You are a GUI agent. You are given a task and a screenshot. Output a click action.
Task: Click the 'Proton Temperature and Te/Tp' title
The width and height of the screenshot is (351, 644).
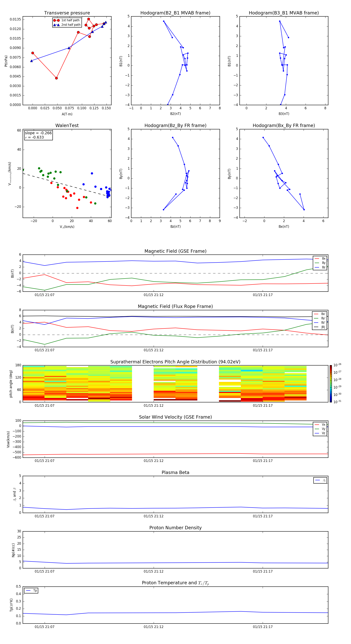pyautogui.click(x=175, y=583)
